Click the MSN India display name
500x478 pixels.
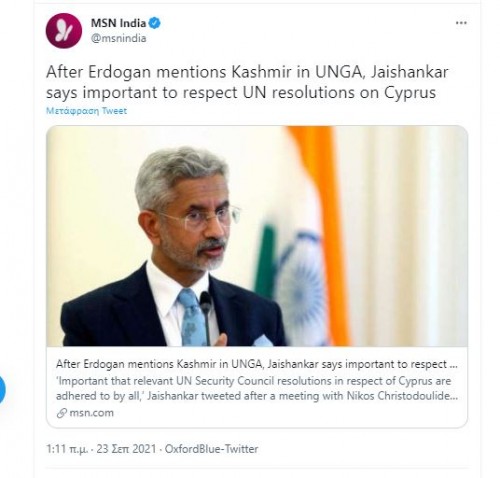119,23
